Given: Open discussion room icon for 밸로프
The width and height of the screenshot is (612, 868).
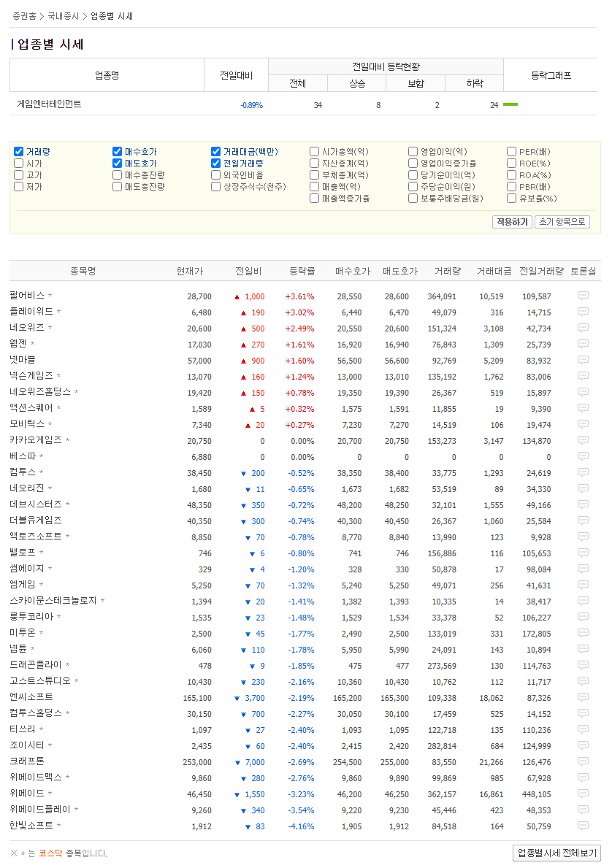Looking at the screenshot, I should tap(583, 553).
